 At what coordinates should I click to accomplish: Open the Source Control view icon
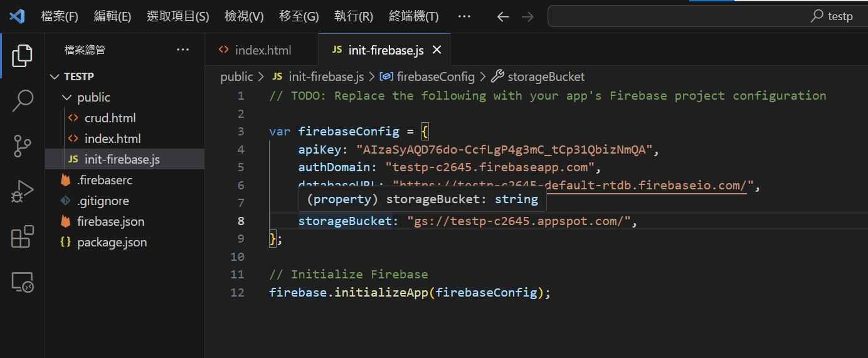22,146
